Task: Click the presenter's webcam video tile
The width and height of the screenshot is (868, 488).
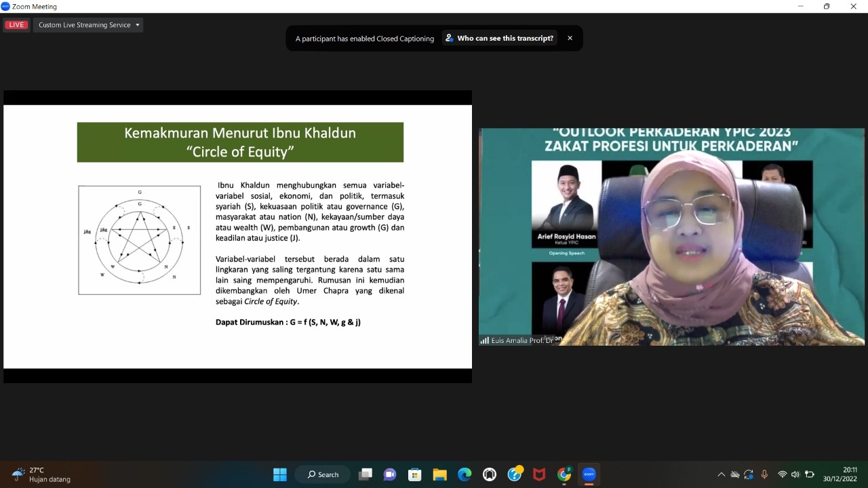Action: point(671,237)
